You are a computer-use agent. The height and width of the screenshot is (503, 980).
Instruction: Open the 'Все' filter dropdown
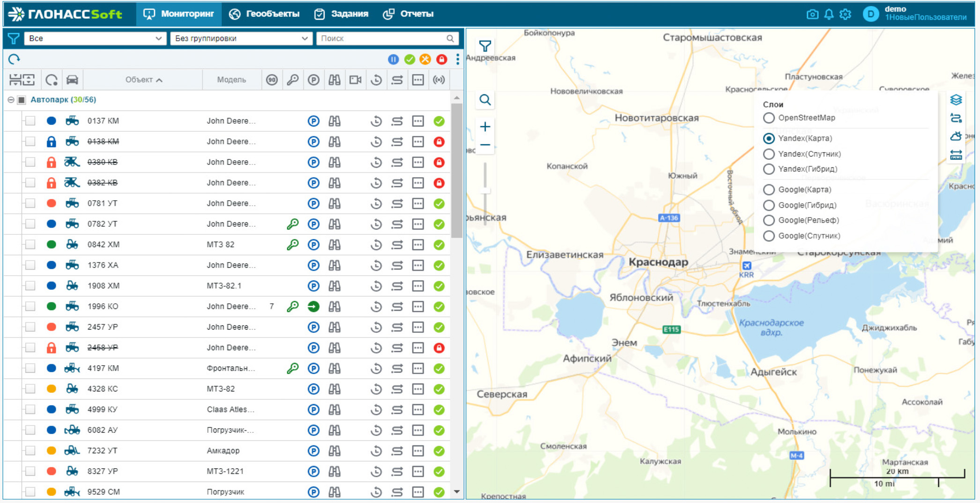[x=95, y=38]
